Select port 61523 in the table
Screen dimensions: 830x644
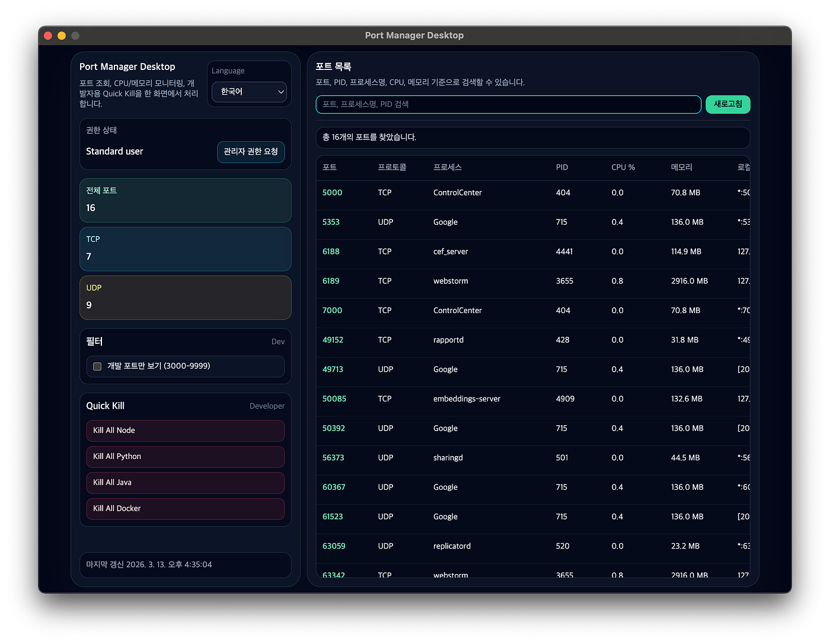pyautogui.click(x=333, y=517)
